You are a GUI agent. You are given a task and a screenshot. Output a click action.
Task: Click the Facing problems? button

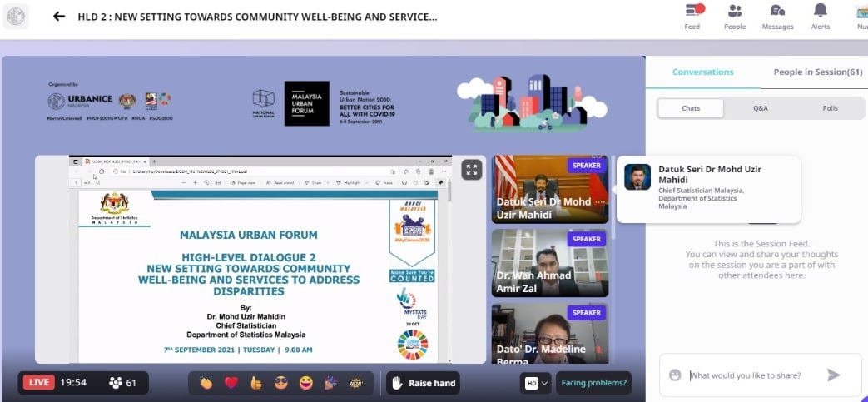[594, 383]
